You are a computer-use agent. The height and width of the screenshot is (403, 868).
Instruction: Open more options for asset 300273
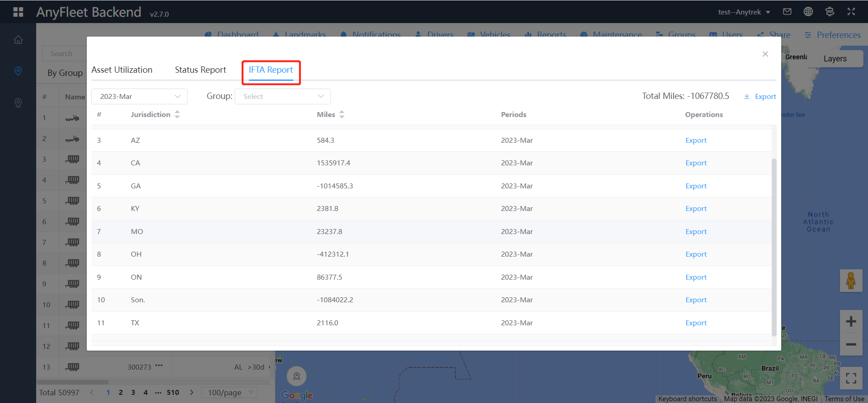coord(159,366)
